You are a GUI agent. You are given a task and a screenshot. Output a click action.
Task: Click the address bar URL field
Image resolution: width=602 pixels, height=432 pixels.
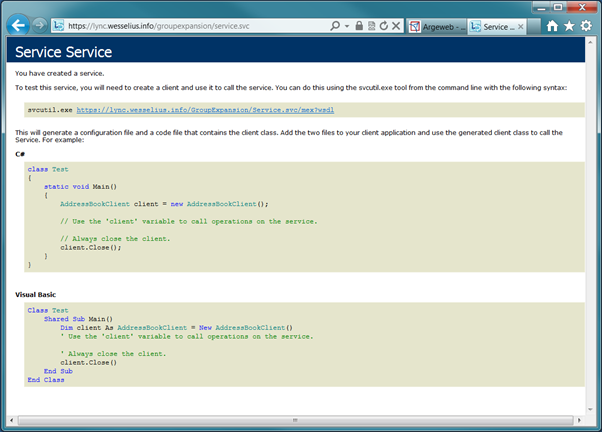(200, 24)
